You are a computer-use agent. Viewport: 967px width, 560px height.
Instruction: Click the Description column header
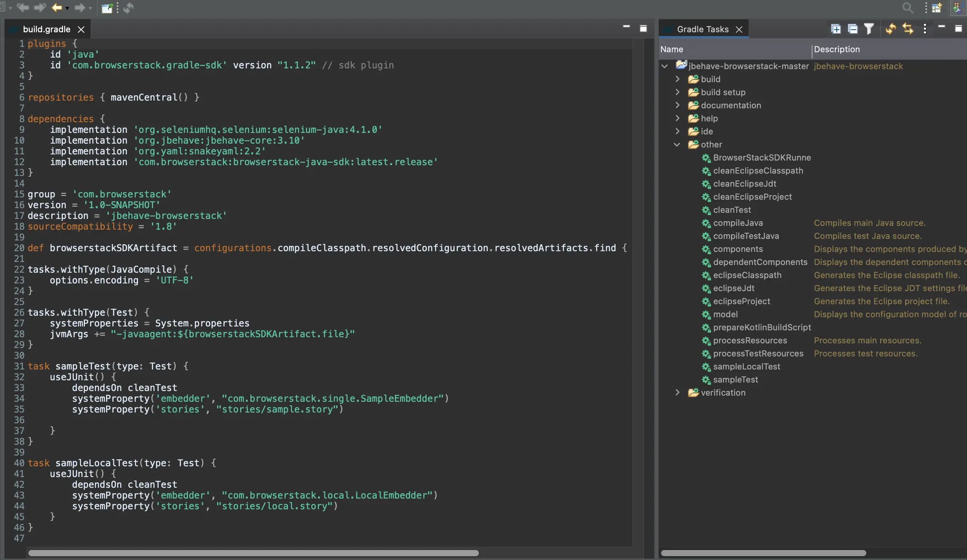tap(837, 49)
